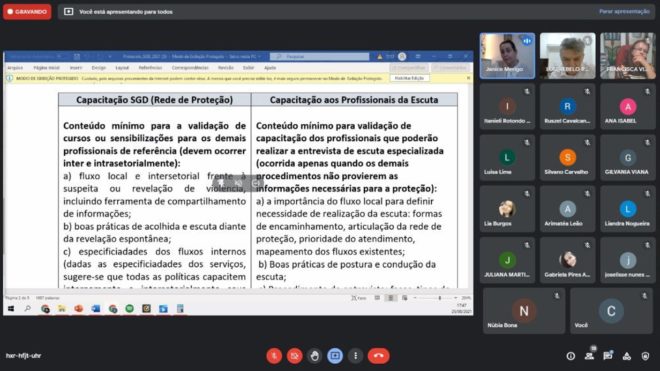This screenshot has height=371, width=660.
Task: Click Comentários button in Word
Action: [x=450, y=67]
